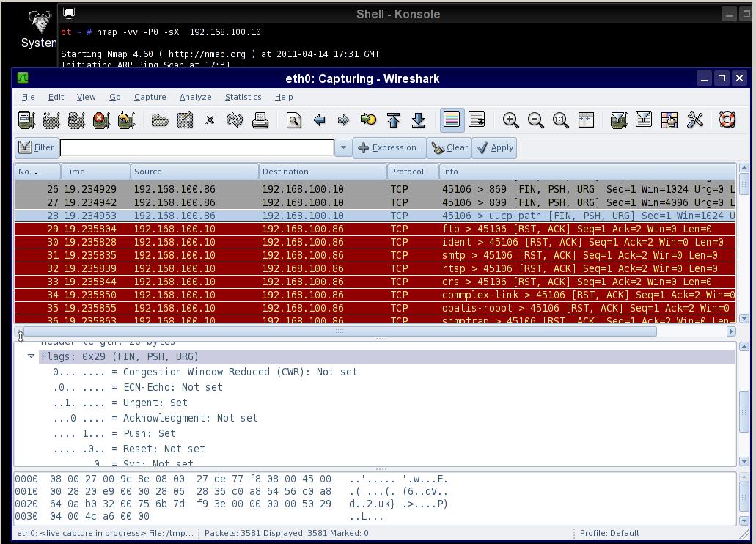Sort by the No. column header
The height and width of the screenshot is (544, 756).
click(37, 172)
